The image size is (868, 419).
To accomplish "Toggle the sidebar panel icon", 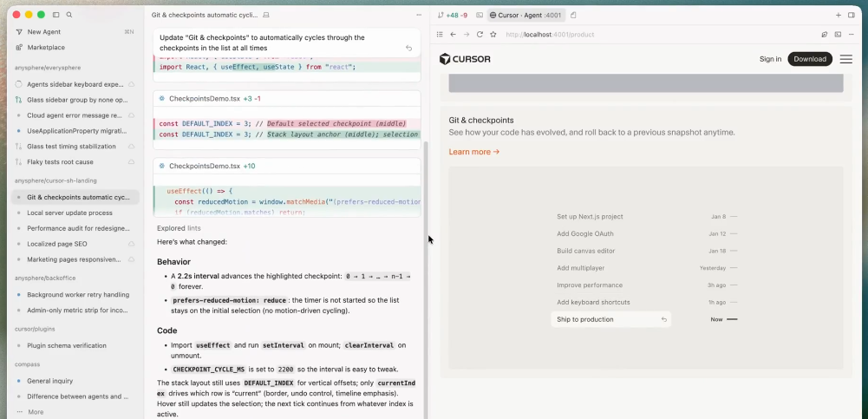I will [x=56, y=15].
